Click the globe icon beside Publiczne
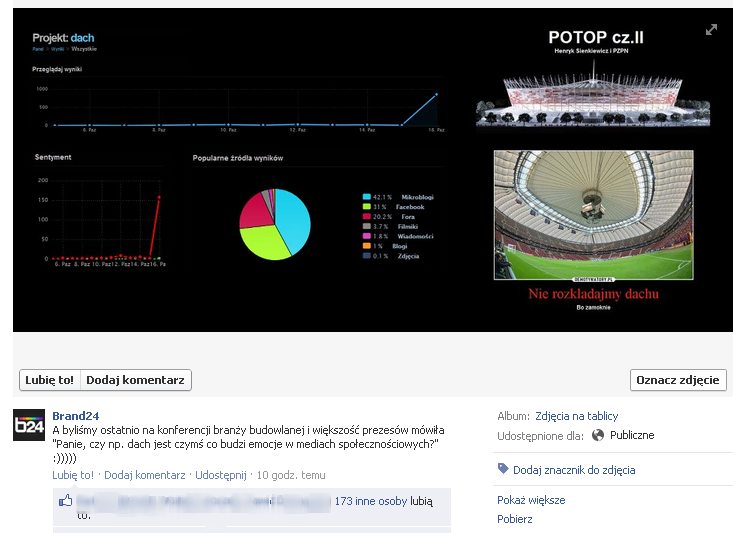Screen dimensions: 736x533 pos(598,435)
